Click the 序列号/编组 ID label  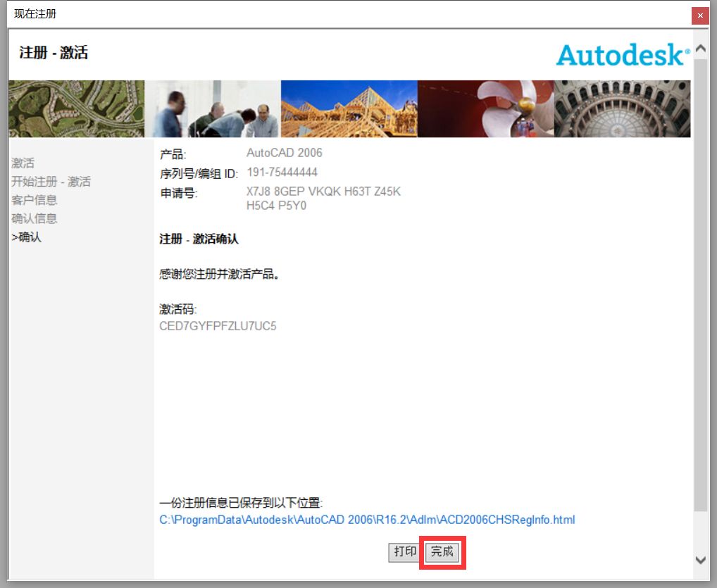point(199,174)
